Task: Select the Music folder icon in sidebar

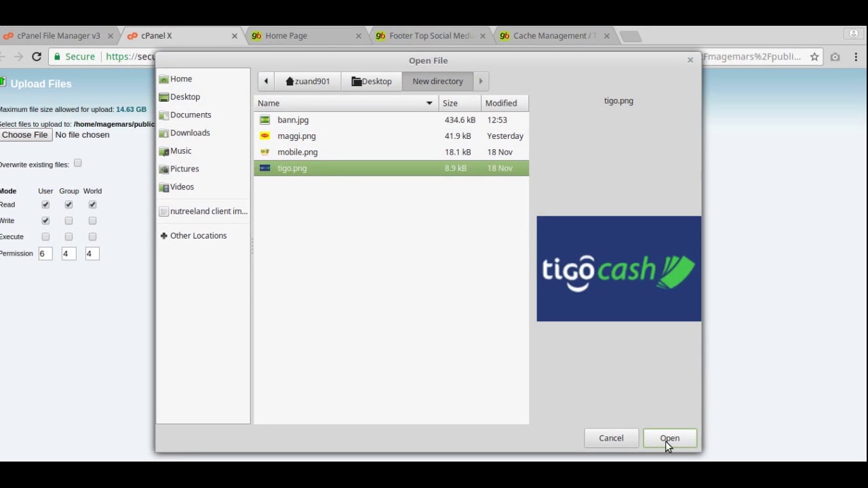Action: [x=164, y=150]
